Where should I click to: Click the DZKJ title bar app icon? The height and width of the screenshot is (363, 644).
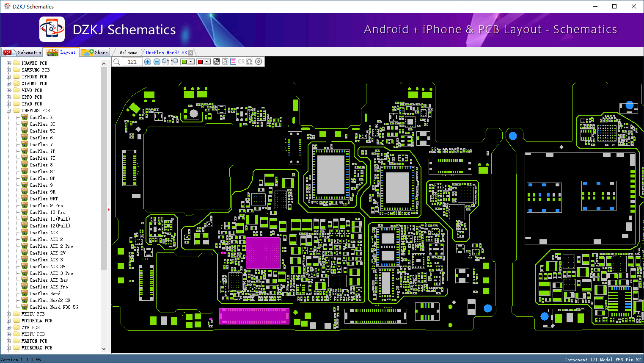coord(7,6)
